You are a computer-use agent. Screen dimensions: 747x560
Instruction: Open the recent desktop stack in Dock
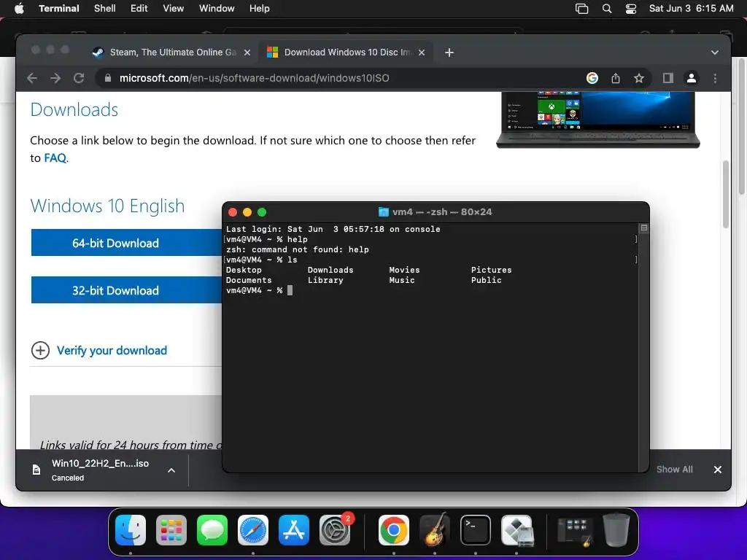pos(575,531)
